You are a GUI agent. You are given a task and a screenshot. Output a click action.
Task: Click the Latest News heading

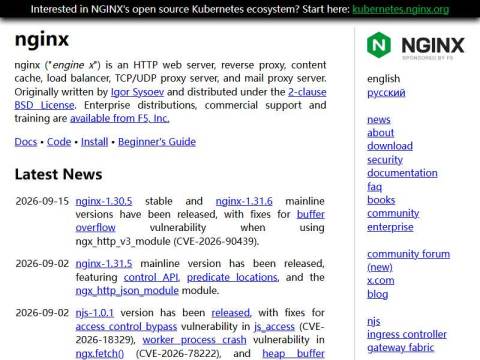coord(58,174)
